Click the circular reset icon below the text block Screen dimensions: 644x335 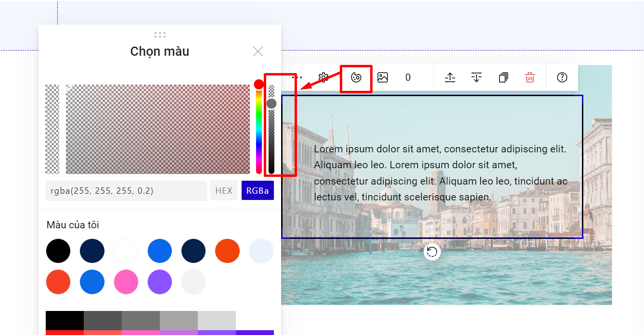[x=432, y=252]
